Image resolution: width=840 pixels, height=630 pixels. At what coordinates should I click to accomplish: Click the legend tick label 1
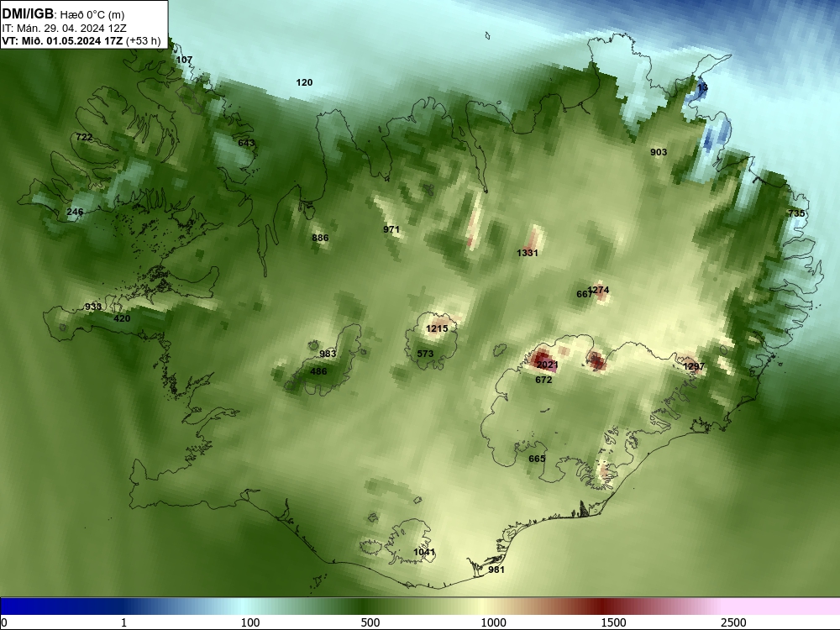[x=123, y=622]
